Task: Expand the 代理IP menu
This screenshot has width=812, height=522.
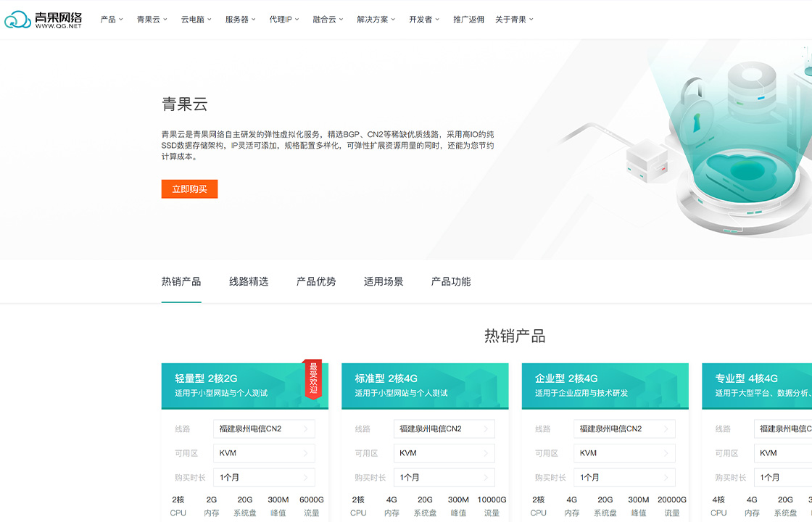Action: (283, 20)
